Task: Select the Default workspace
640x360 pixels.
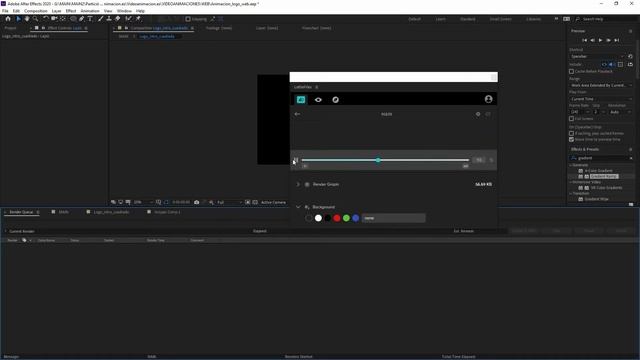Action: pos(414,19)
